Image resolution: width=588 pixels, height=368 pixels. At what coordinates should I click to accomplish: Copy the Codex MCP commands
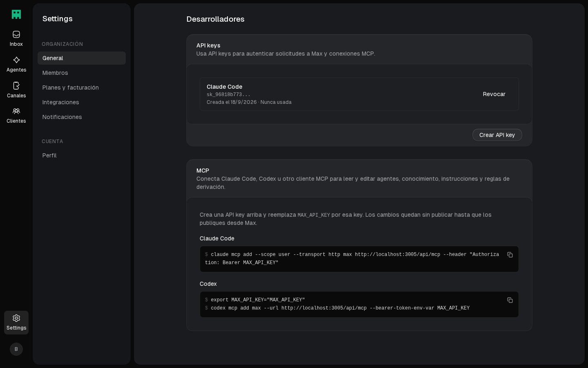tap(510, 300)
